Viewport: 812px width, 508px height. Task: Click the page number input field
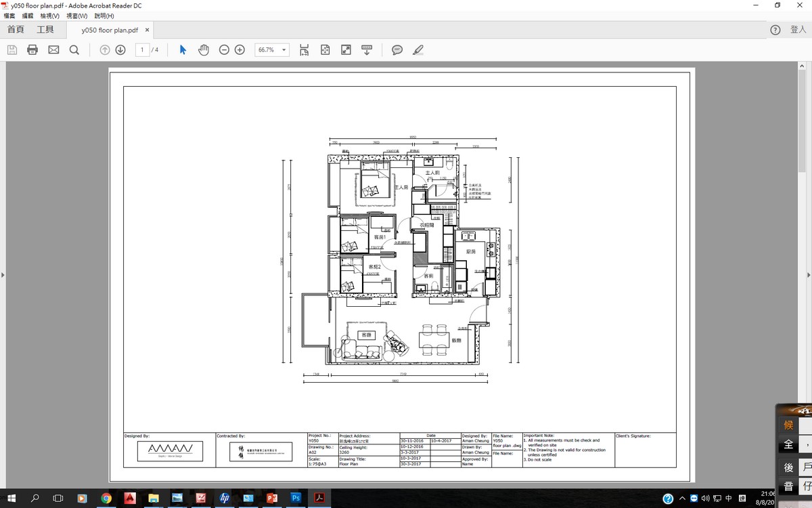[x=142, y=49]
